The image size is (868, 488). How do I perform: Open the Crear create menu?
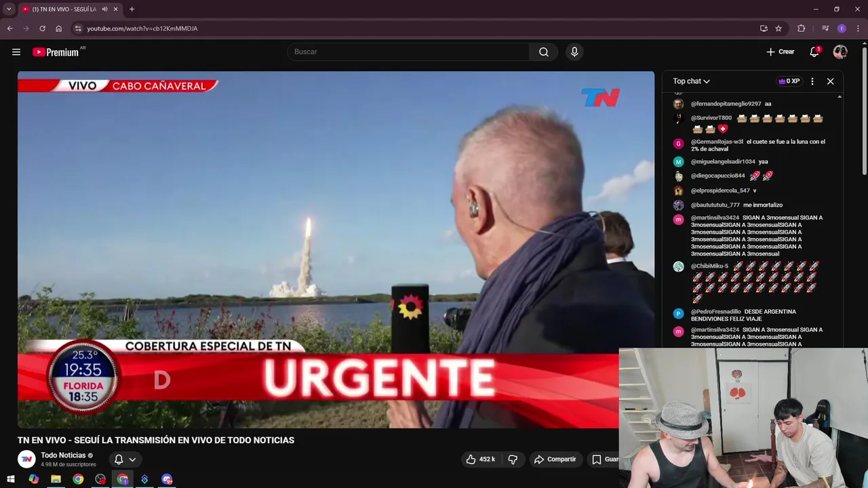[780, 52]
